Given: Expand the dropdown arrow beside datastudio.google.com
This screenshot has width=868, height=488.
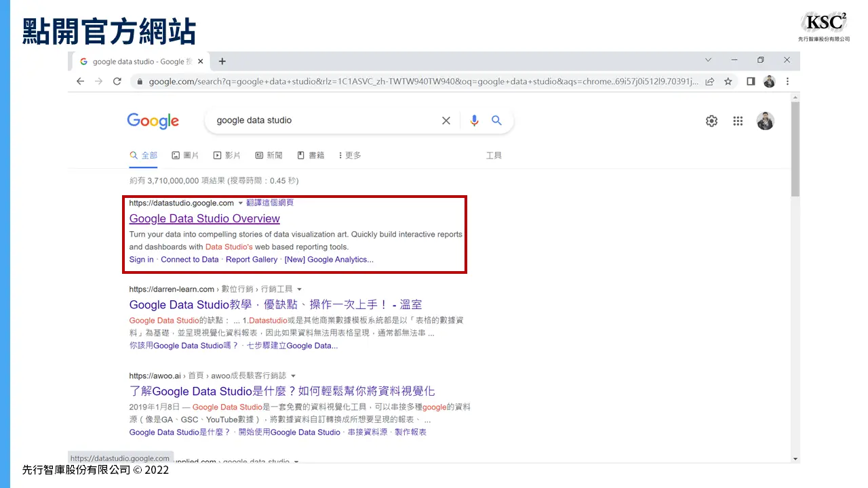Looking at the screenshot, I should 240,203.
